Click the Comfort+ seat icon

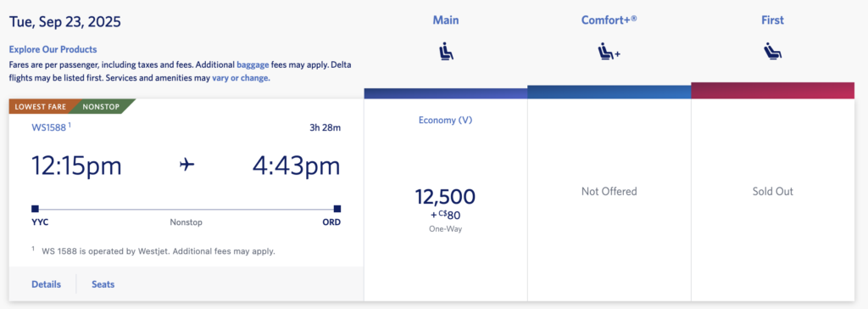609,52
